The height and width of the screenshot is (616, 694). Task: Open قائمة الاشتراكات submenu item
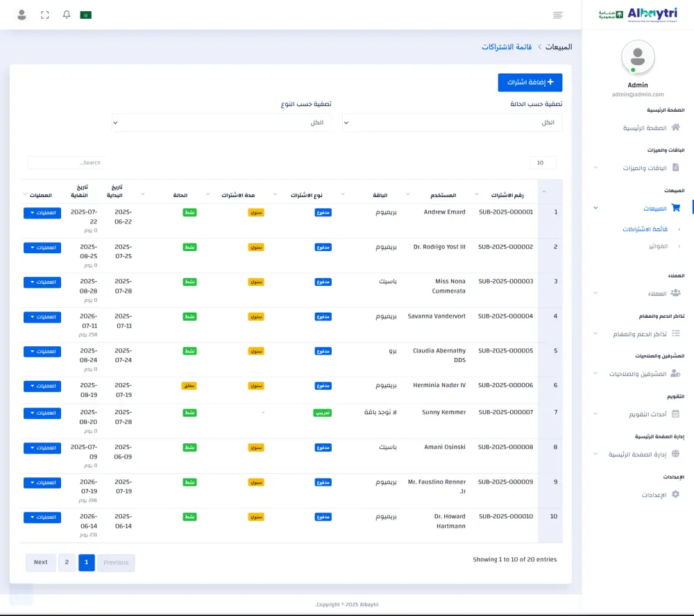click(645, 229)
